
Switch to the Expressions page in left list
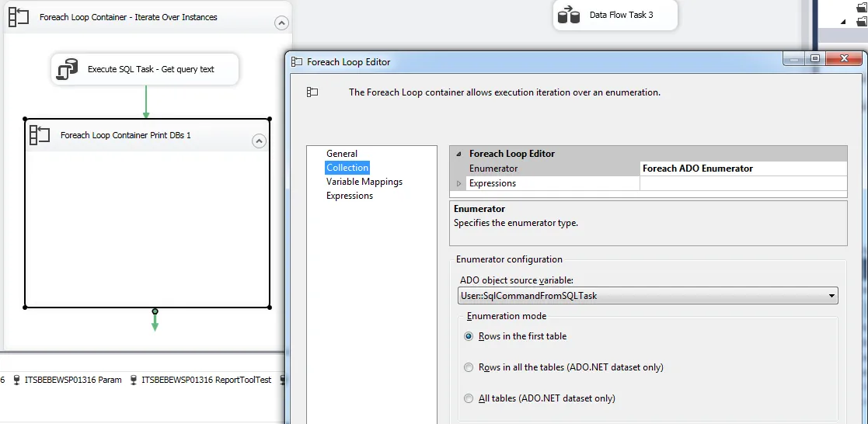point(350,196)
